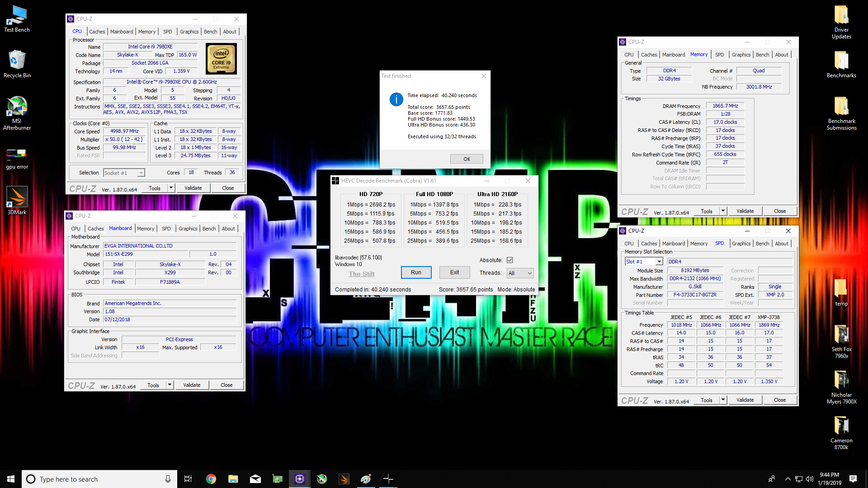Open the People icon in system tray
Image resolution: width=868 pixels, height=488 pixels.
(772, 479)
